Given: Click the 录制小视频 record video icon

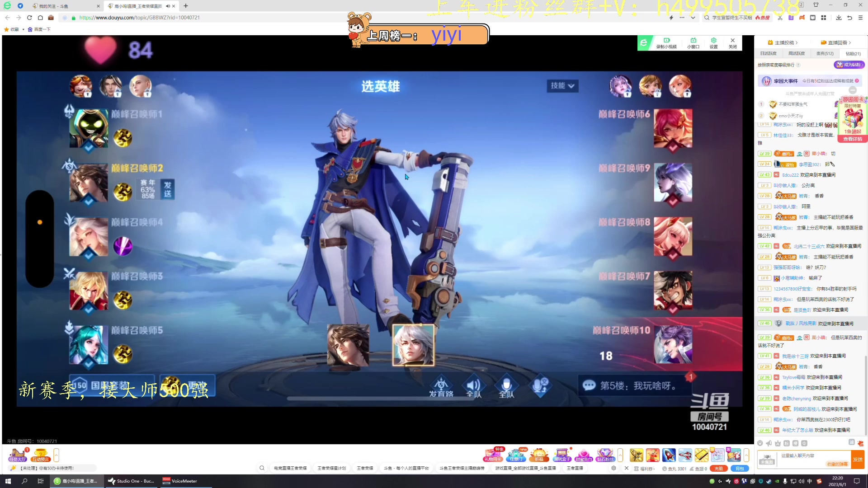Looking at the screenshot, I should [x=666, y=43].
